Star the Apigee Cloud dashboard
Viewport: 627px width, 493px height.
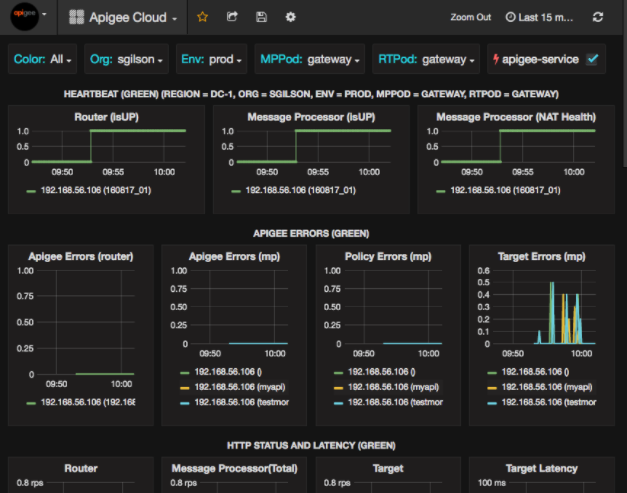[x=203, y=17]
